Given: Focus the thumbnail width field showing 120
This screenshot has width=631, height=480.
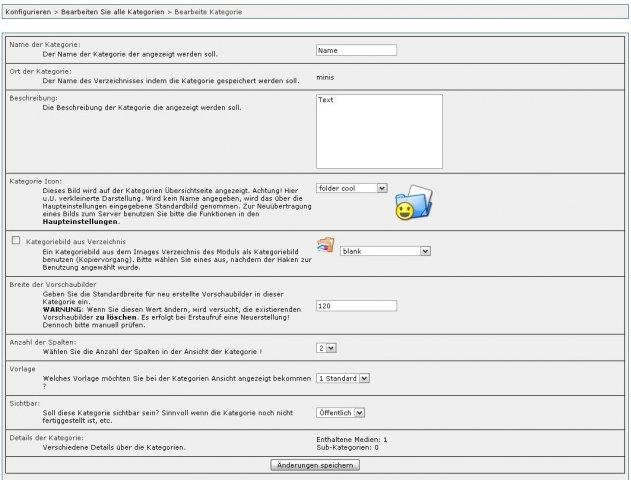Looking at the screenshot, I should [356, 306].
